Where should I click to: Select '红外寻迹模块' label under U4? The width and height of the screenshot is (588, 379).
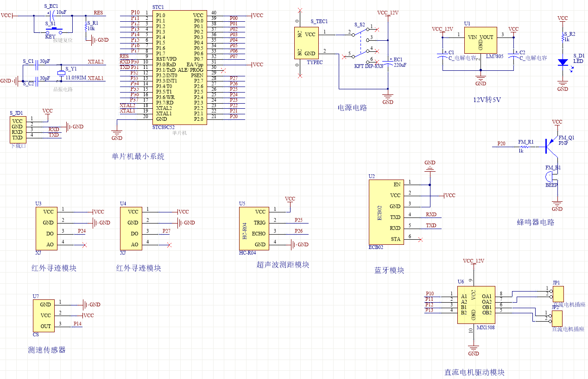point(139,268)
